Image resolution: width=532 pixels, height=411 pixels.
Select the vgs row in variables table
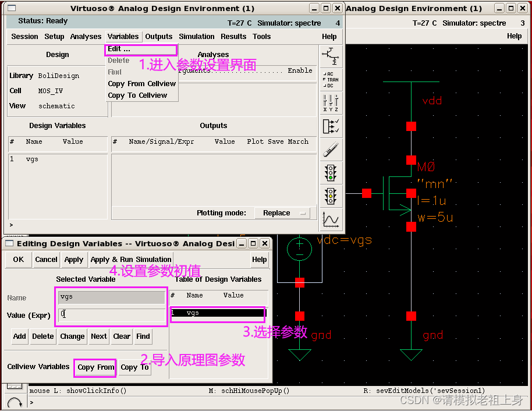[x=218, y=313]
